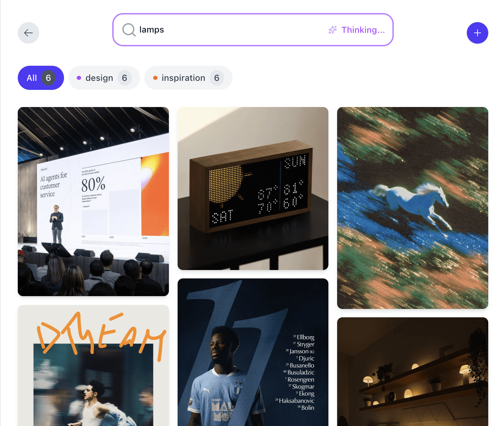This screenshot has width=504, height=426.
Task: Click the back arrow button
Action: 28,33
